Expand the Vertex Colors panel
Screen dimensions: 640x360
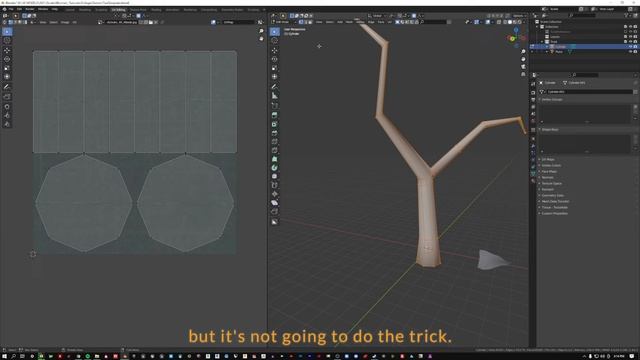(x=551, y=165)
